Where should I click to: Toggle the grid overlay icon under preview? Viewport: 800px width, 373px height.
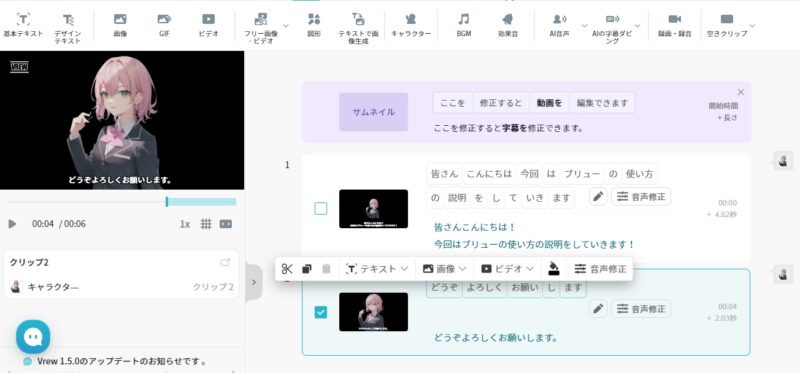click(206, 224)
